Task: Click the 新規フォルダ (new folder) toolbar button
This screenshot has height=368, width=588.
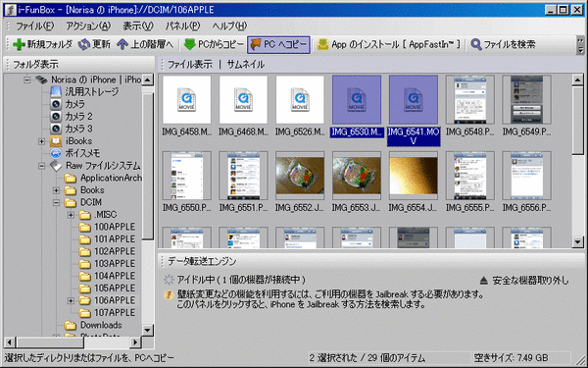Action: pos(42,45)
